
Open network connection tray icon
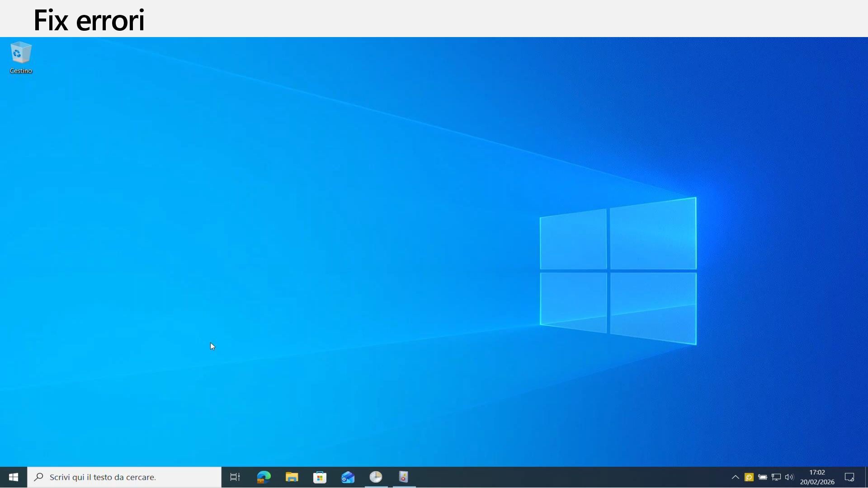(x=776, y=477)
